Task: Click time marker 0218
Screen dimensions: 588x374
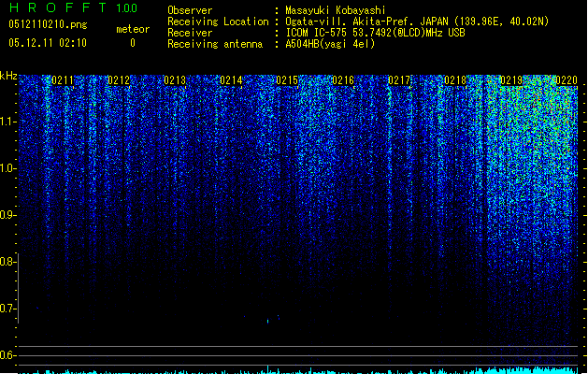Action: click(455, 80)
